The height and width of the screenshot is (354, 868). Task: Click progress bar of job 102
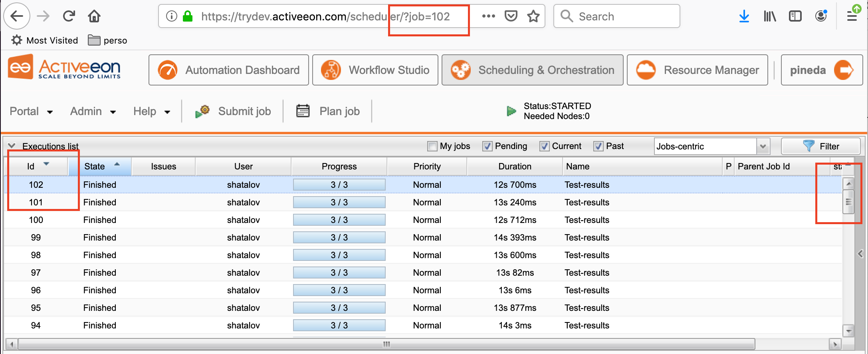[339, 185]
